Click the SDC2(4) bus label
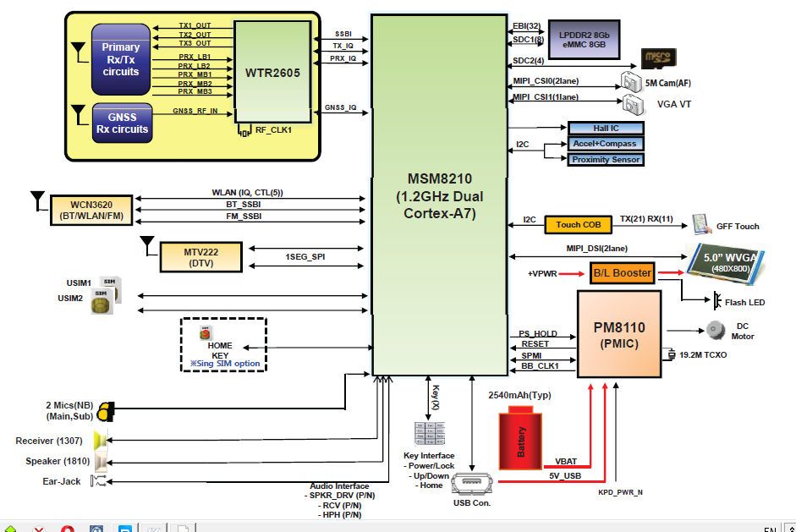The image size is (796, 532). coord(528,60)
